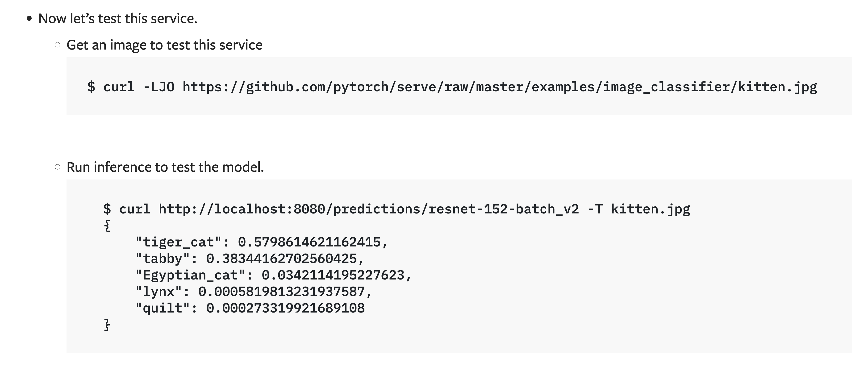Click the filled bullet before "Now let's test"
This screenshot has height=367, width=868.
coord(30,19)
